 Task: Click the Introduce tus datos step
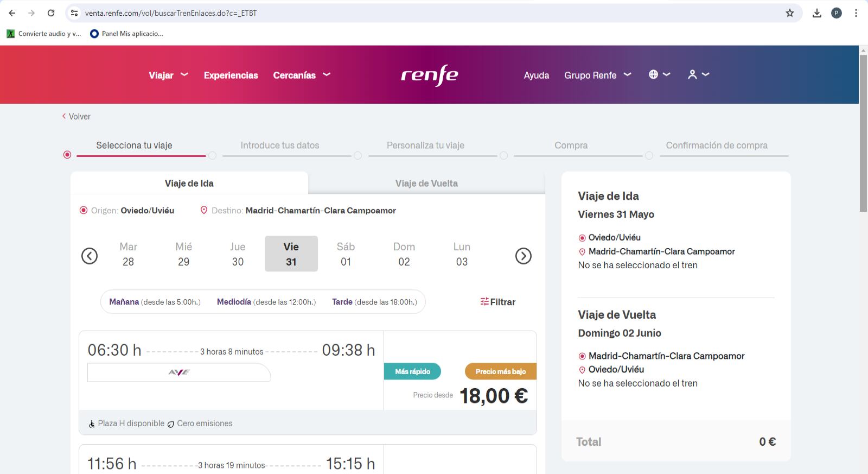pos(280,145)
